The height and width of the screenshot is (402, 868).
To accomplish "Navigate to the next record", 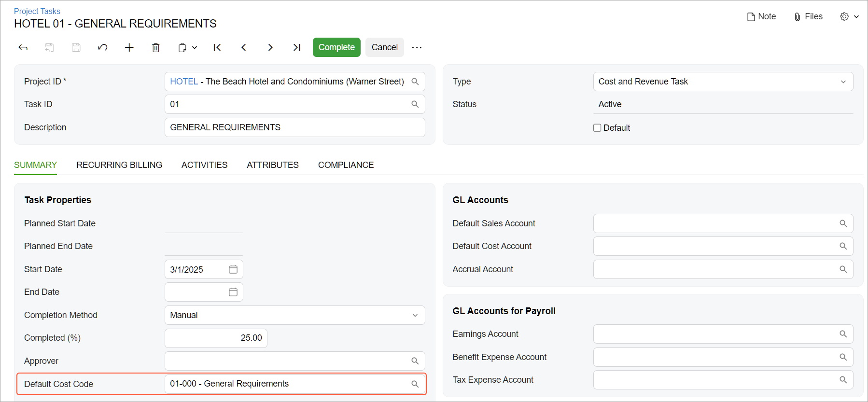I will [x=270, y=47].
